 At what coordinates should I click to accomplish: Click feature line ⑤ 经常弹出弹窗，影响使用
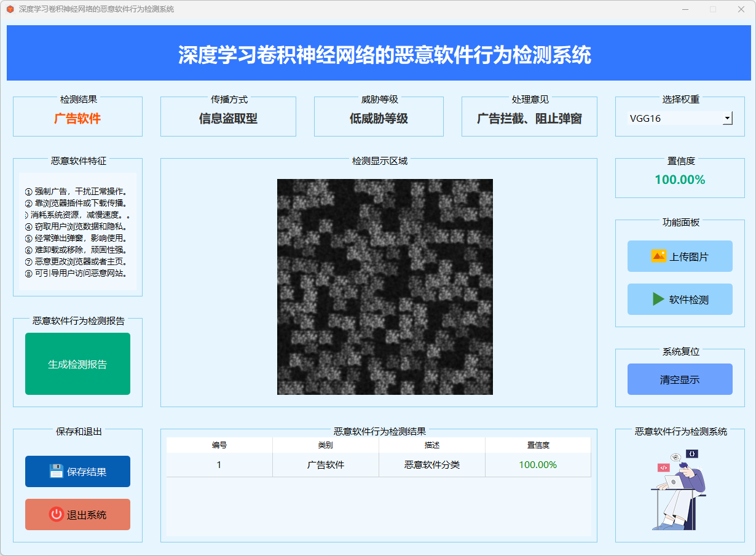pyautogui.click(x=76, y=238)
